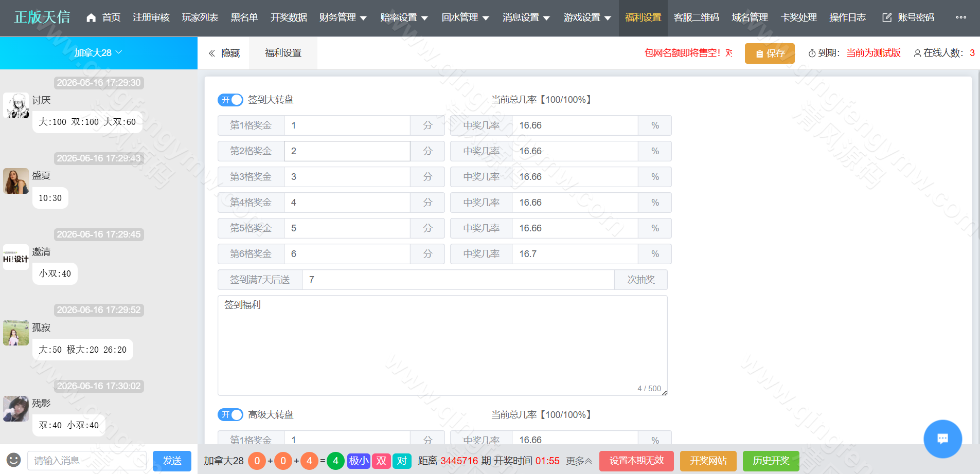The width and height of the screenshot is (980, 474).
Task: Collapse the sidebar with 隐藏
Action: point(224,53)
